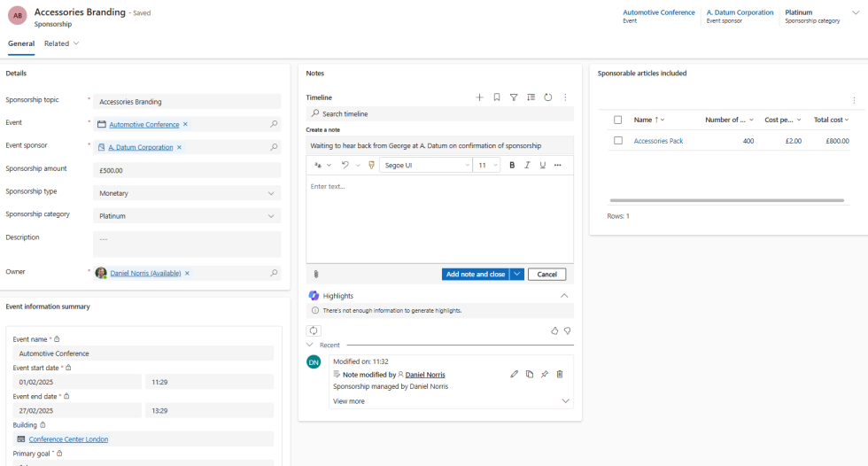
Task: Open the Conference Center London link
Action: tap(68, 439)
